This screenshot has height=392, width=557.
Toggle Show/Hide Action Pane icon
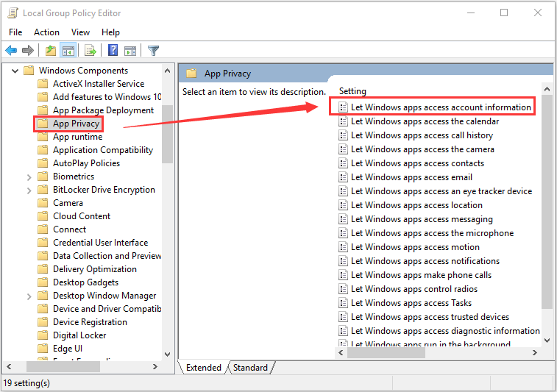click(130, 51)
